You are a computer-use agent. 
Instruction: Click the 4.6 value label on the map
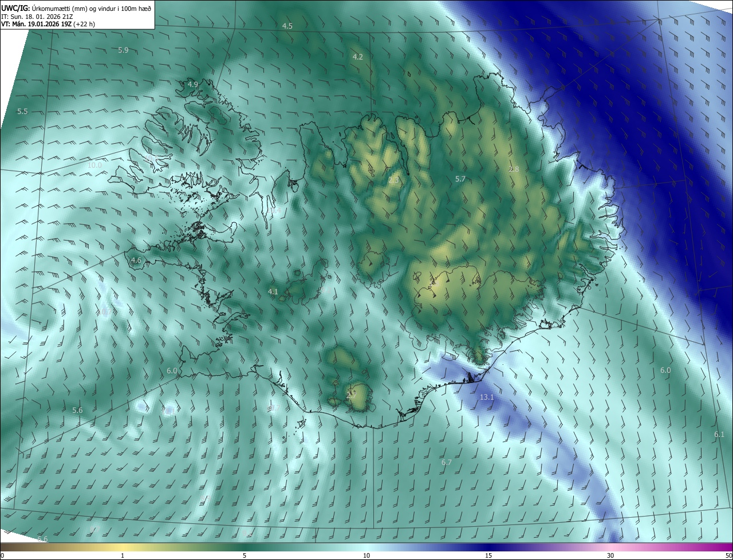136,261
